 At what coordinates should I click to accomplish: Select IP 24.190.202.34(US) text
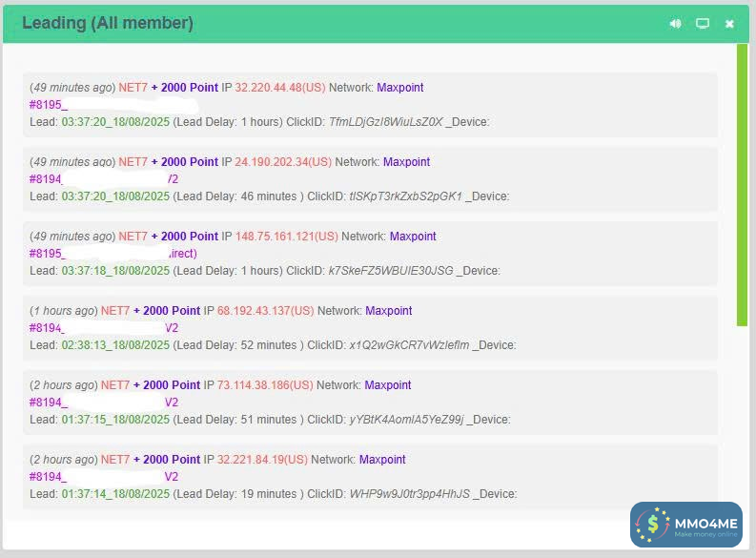click(x=283, y=161)
